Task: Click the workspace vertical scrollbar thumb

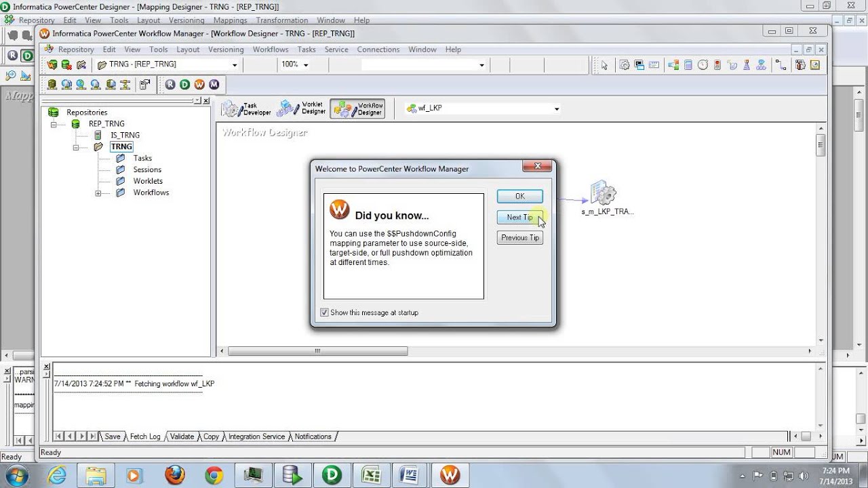Action: coord(821,145)
